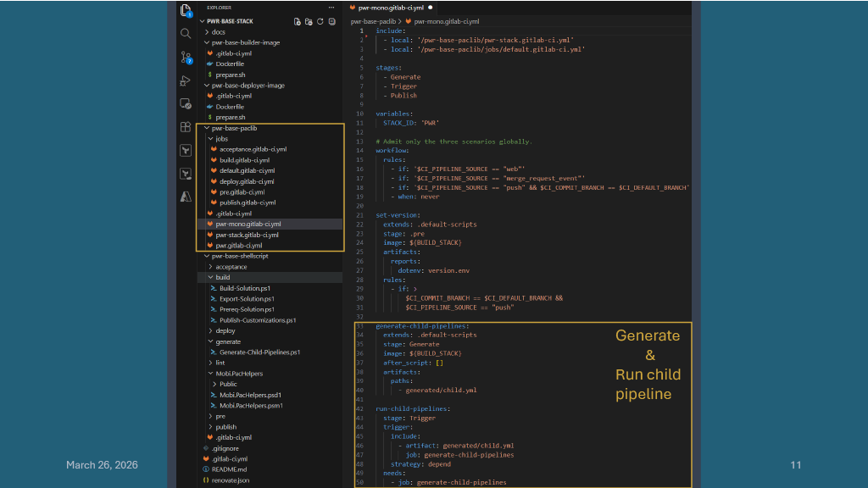Collapse the jobs folder
The width and height of the screenshot is (868, 488).
point(221,138)
